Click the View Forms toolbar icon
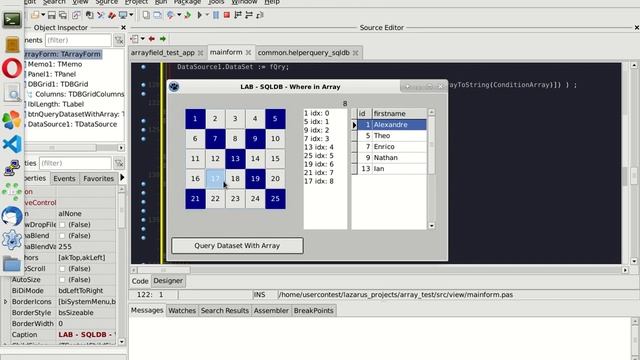 point(157,16)
